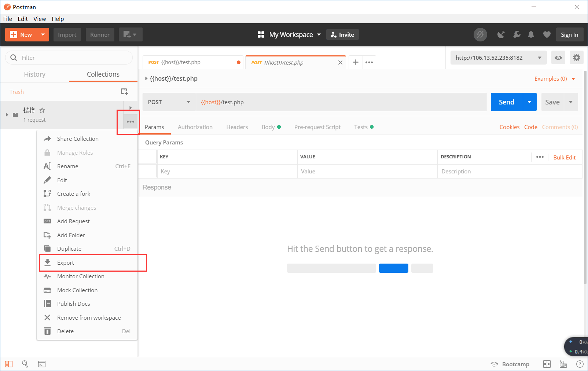588x371 pixels.
Task: Click the request URL field
Action: 341,102
